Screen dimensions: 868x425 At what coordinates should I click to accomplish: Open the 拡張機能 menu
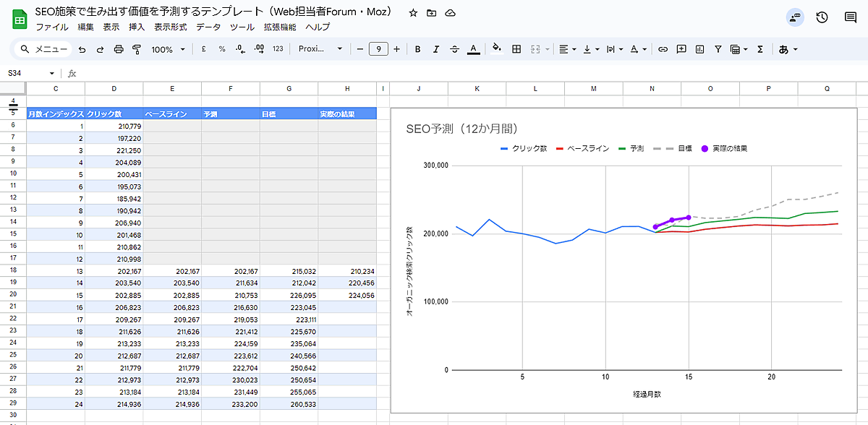[x=280, y=27]
